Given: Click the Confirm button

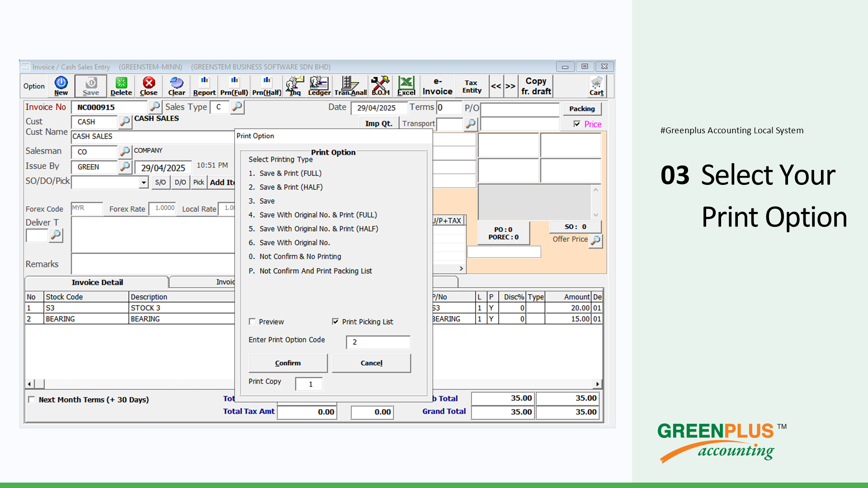Looking at the screenshot, I should click(288, 363).
